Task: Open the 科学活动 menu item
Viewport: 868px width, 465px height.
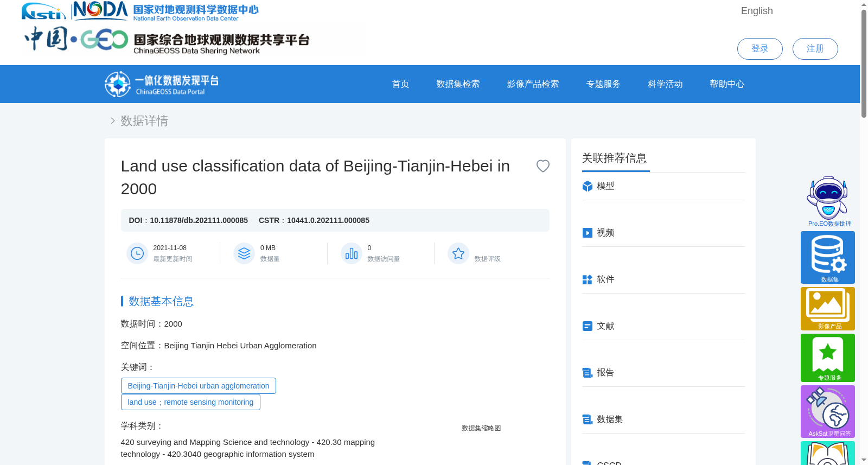Action: pos(665,84)
